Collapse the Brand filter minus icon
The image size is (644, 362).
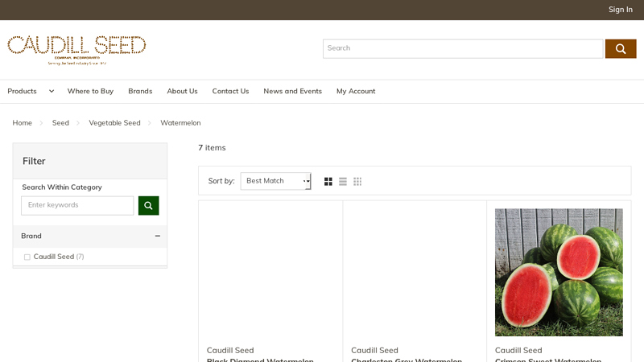[x=157, y=237]
